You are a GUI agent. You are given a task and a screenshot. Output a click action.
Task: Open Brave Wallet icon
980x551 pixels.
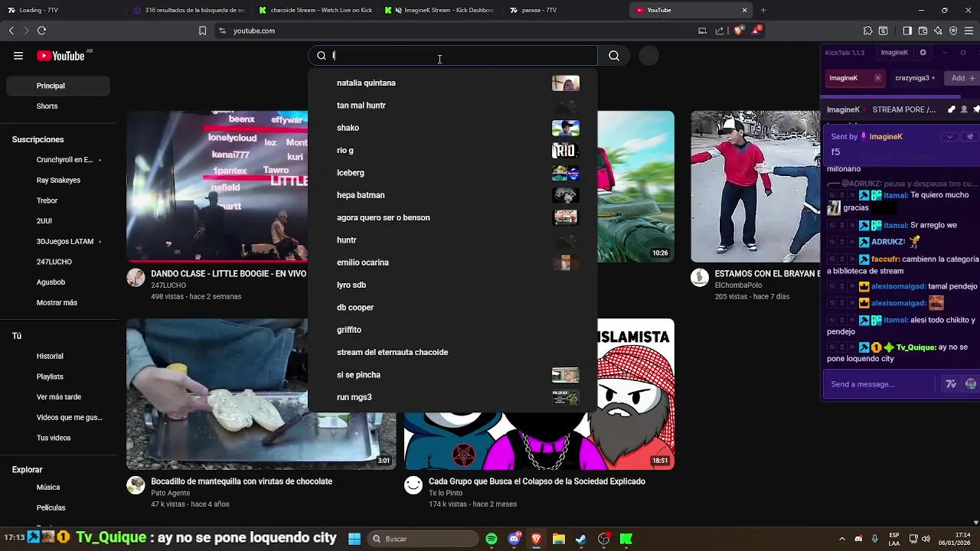923,31
